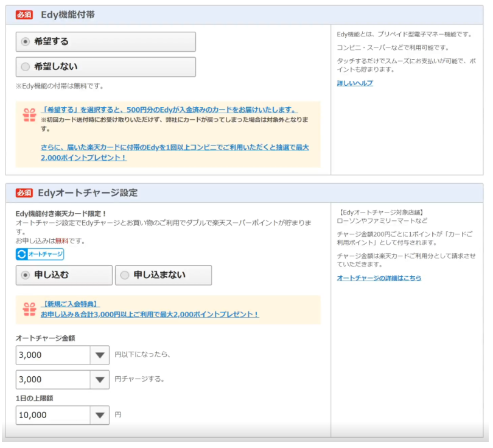Viewport: 493px width, 448px height.
Task: Click the 円チャージする。 text
Action: pos(139,379)
